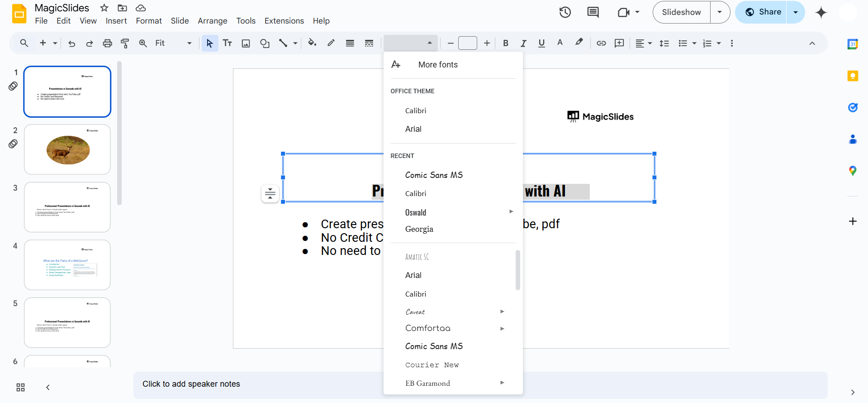The image size is (868, 403).
Task: Click the border weight icon
Action: (350, 43)
